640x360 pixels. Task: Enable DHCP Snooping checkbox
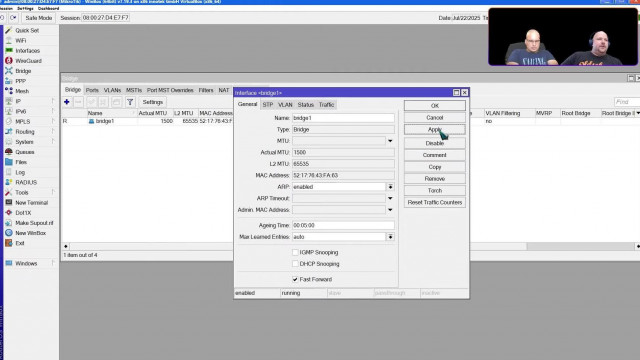click(295, 264)
